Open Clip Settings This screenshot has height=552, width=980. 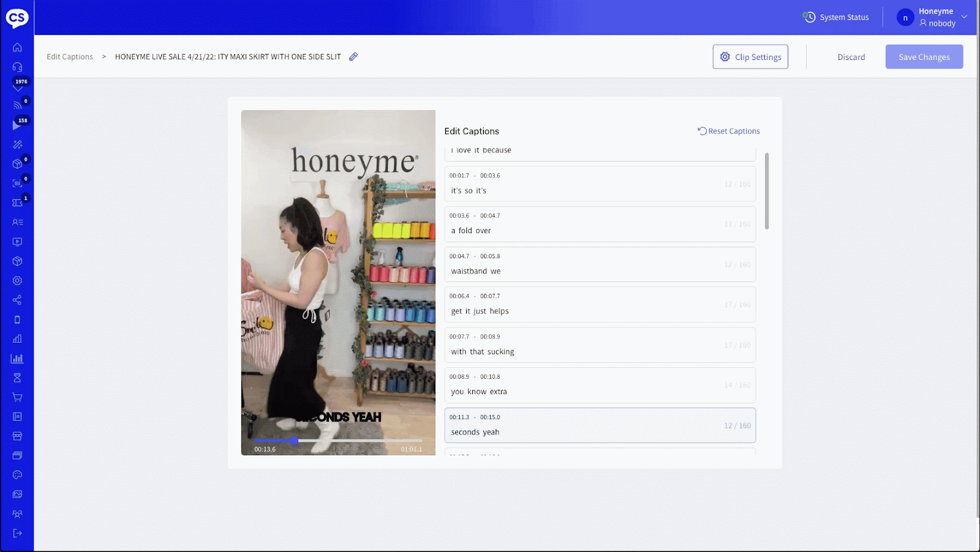tap(750, 57)
